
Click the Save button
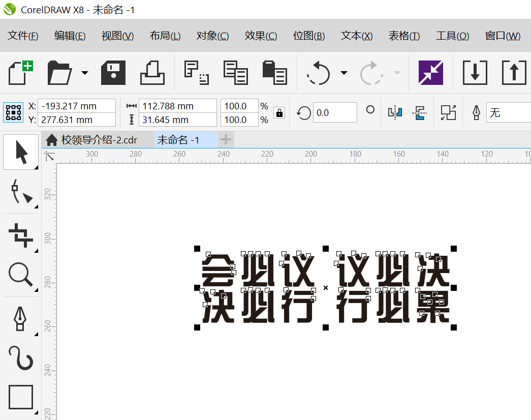point(113,73)
